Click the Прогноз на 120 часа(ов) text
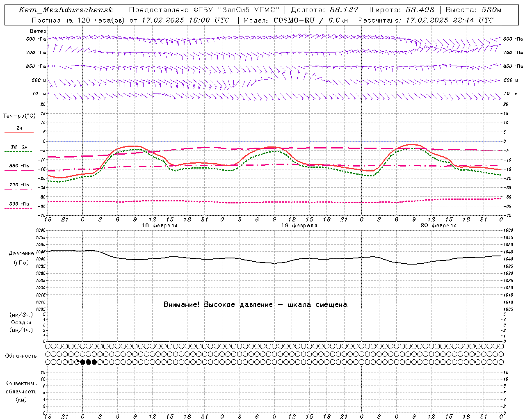The width and height of the screenshot is (525, 420). tap(79, 20)
